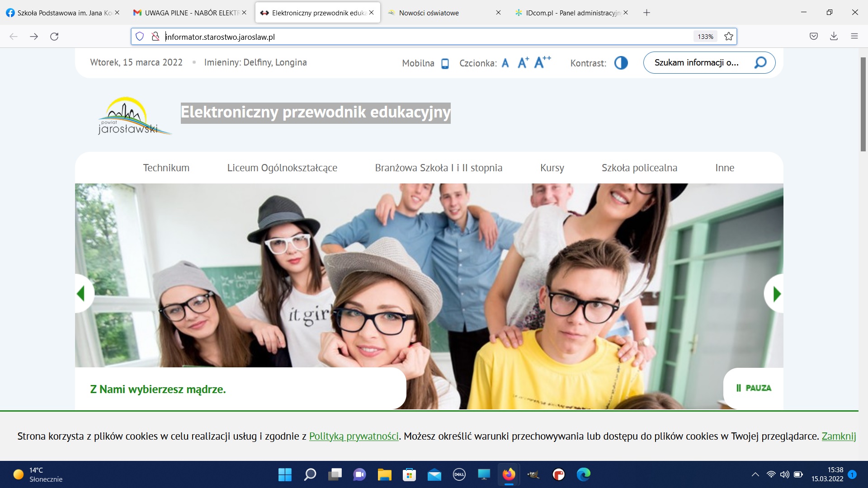This screenshot has height=488, width=868.
Task: Open the Liceum Ogólnokształcące menu
Action: (x=282, y=168)
